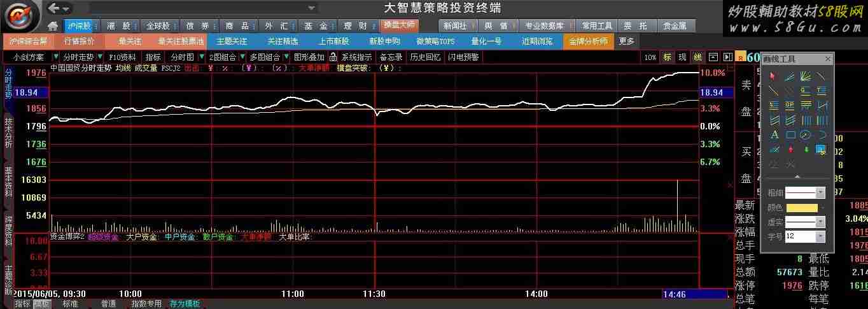This screenshot has width=868, height=309.
Task: Open the 多图组合 green dropdown arrow
Action: [x=286, y=57]
